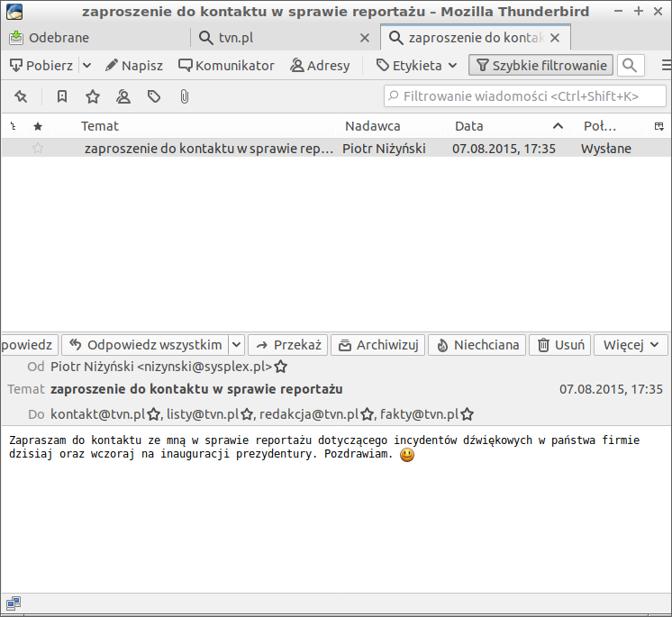
Task: Star the zaproszenie do kontaktu message row
Action: 38,149
